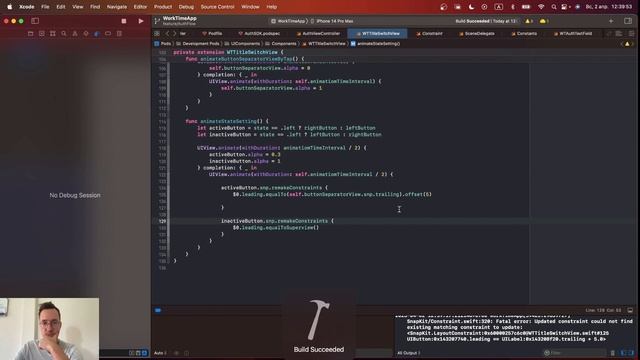This screenshot has height=360, width=640.
Task: Click the func animateStateSetting() line
Action: (227, 121)
